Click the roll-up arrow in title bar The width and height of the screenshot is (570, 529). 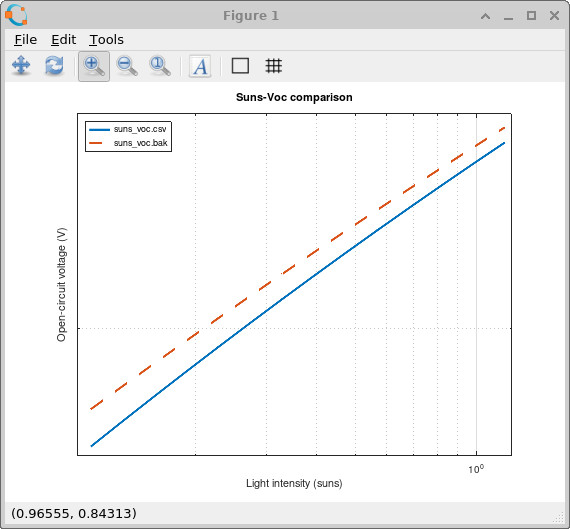(485, 16)
